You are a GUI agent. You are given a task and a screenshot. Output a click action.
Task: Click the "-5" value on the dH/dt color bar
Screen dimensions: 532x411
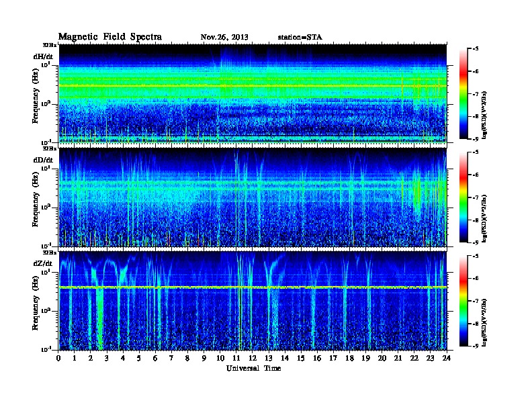(476, 49)
